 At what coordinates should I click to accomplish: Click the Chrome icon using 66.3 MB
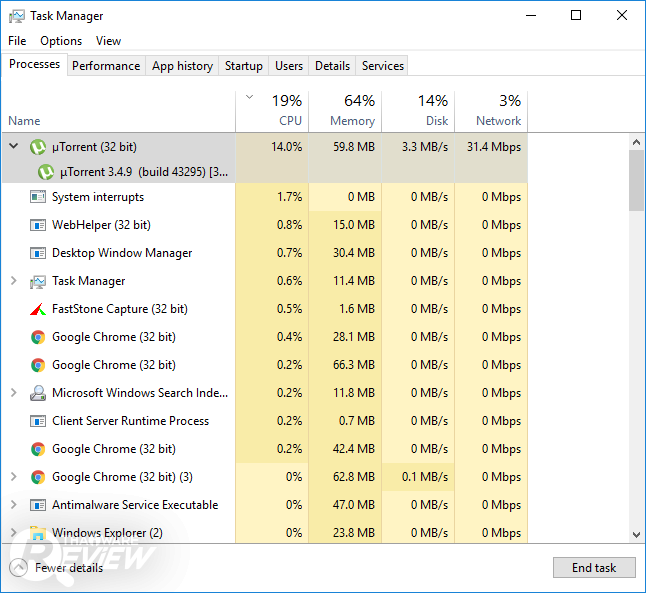[x=38, y=366]
